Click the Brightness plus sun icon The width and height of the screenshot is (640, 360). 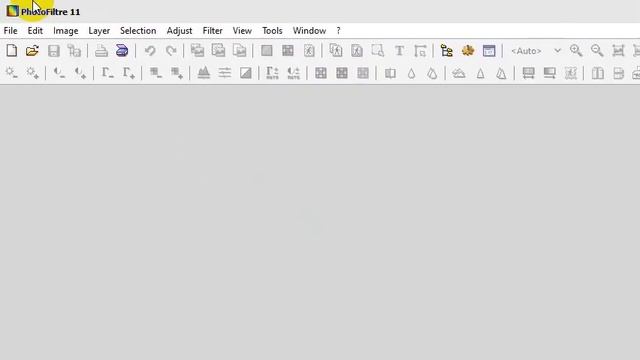(32, 73)
